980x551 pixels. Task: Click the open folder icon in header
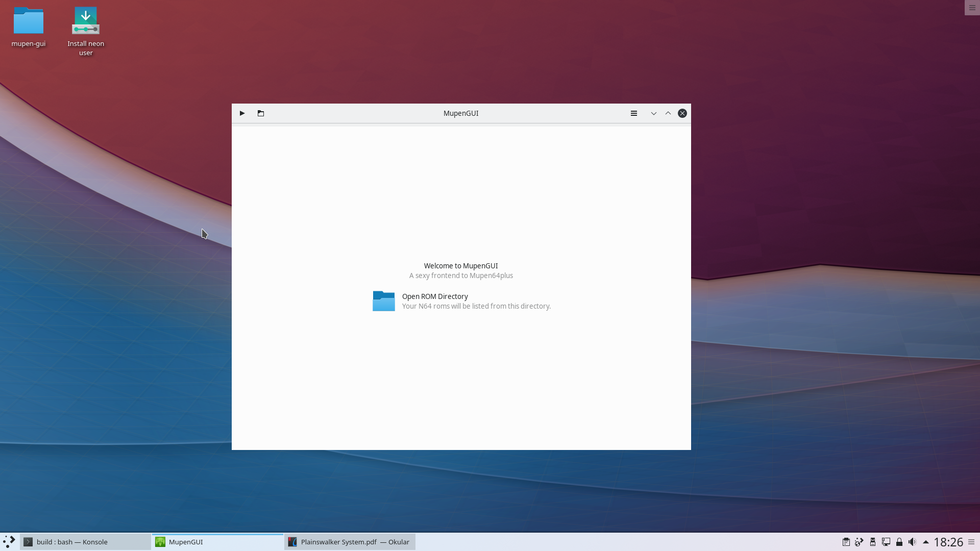pyautogui.click(x=261, y=113)
